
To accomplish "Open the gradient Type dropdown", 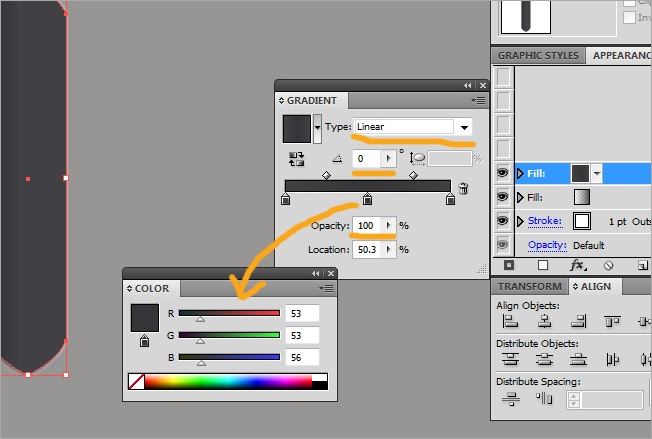I will (x=464, y=127).
